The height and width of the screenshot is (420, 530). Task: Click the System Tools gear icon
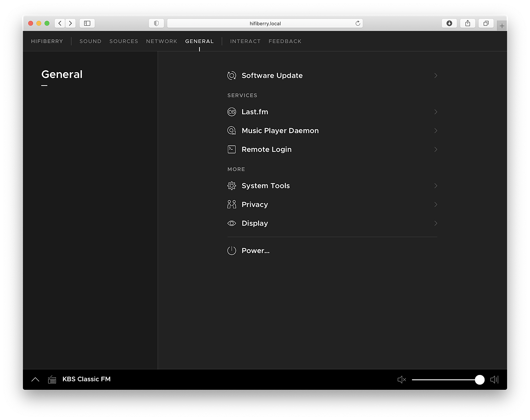point(232,186)
